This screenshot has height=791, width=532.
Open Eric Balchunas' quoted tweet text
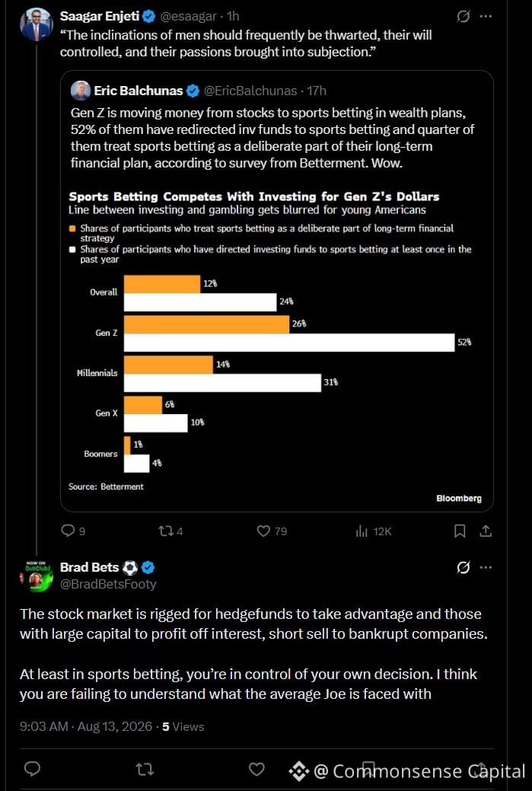pyautogui.click(x=272, y=138)
